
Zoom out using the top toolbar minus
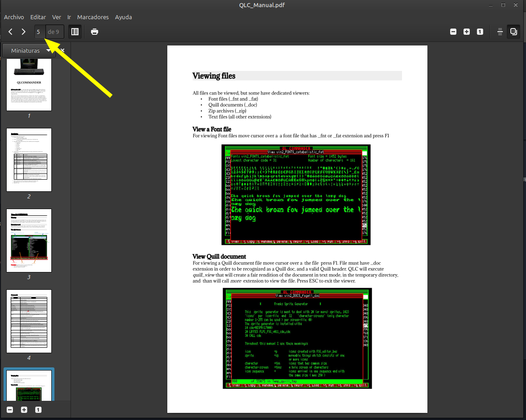453,32
